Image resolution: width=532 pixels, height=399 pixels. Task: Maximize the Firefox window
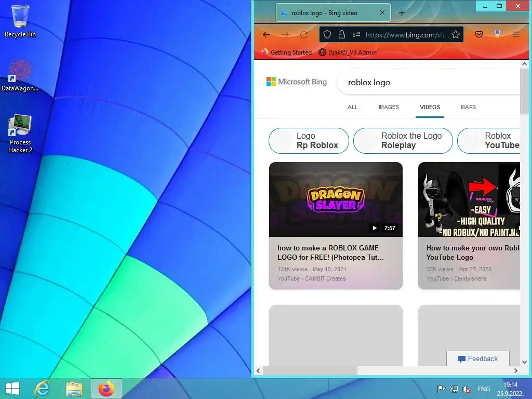499,6
